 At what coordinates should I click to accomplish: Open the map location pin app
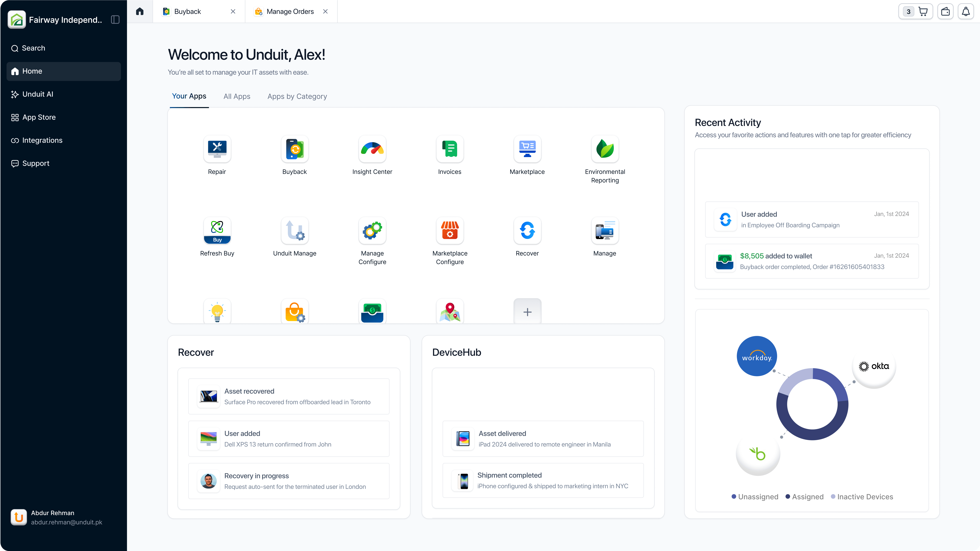(450, 311)
